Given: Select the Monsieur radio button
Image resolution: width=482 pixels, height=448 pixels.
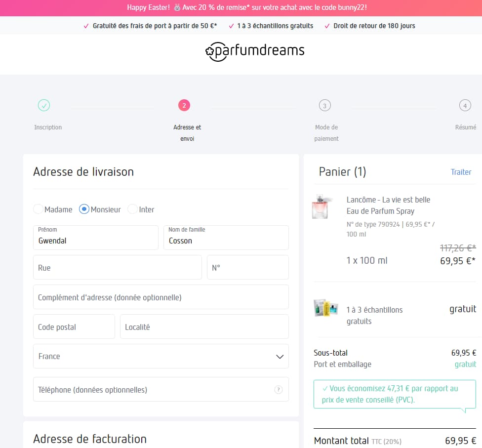Looking at the screenshot, I should tap(84, 209).
